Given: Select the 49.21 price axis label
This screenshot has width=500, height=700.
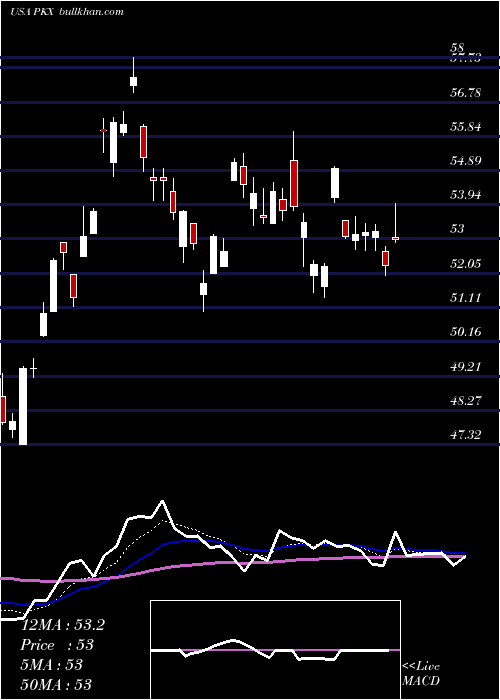Looking at the screenshot, I should [466, 366].
